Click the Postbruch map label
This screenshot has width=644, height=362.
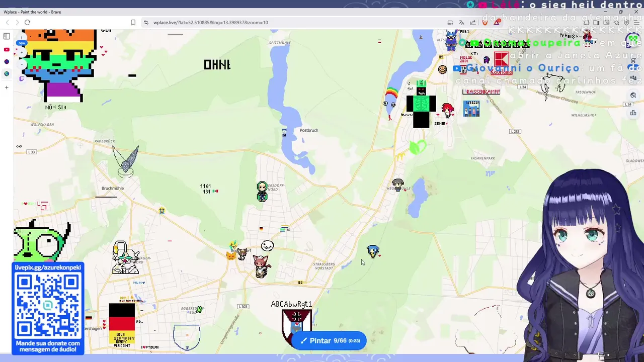tap(309, 130)
